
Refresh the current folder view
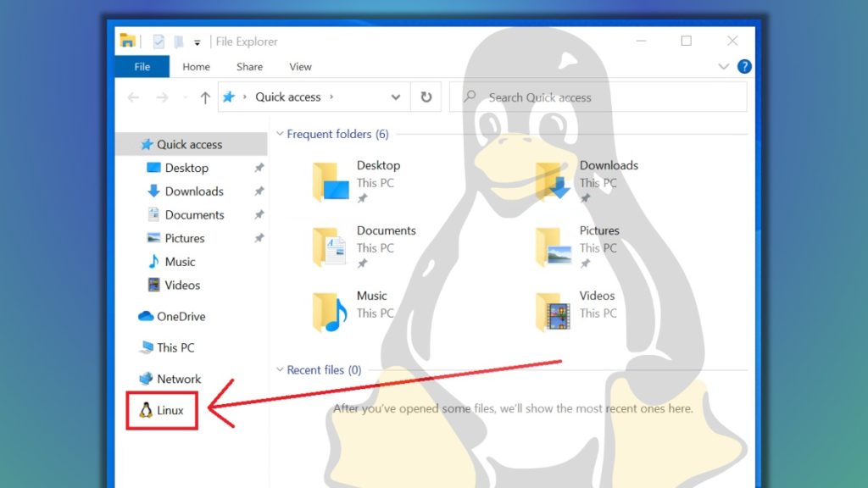(426, 97)
